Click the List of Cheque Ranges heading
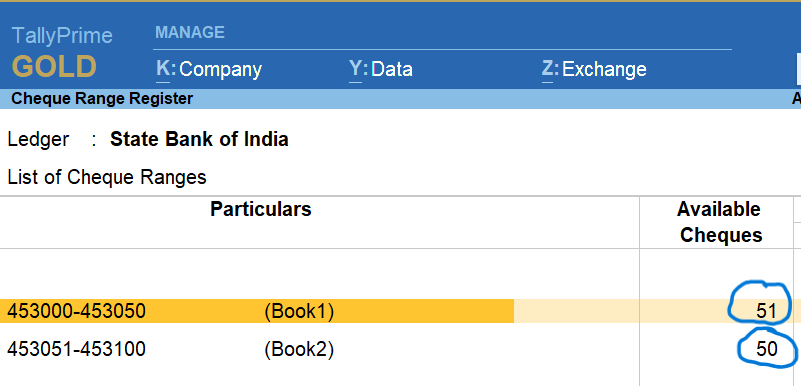This screenshot has height=386, width=801. 107,177
